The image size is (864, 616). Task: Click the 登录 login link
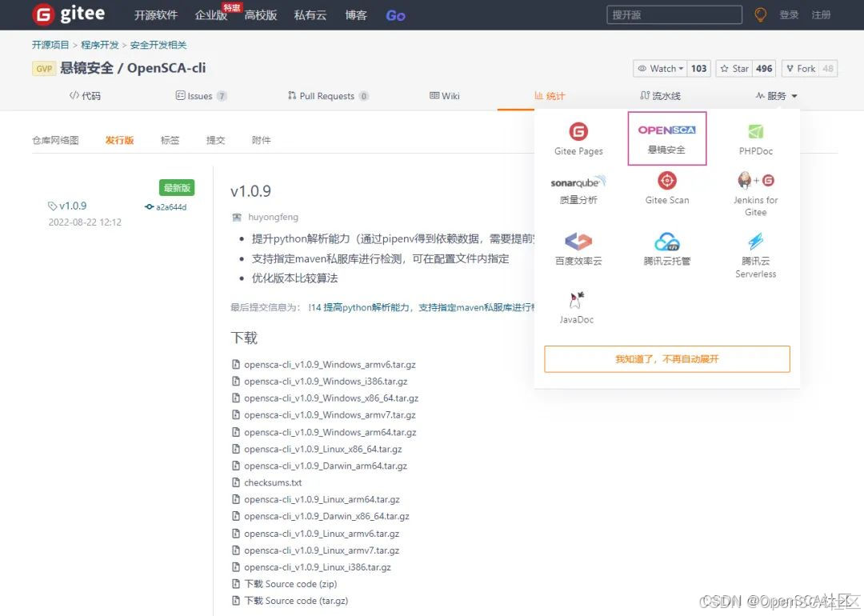coord(789,15)
